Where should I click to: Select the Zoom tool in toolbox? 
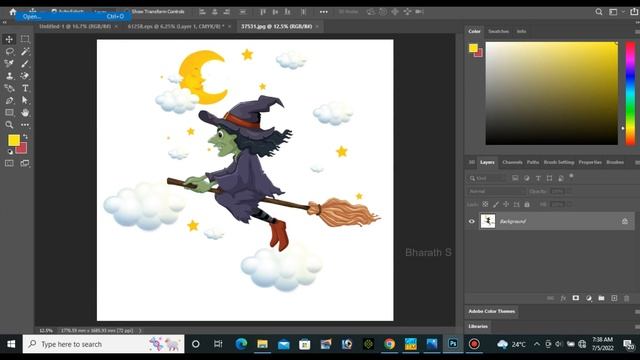tap(9, 125)
